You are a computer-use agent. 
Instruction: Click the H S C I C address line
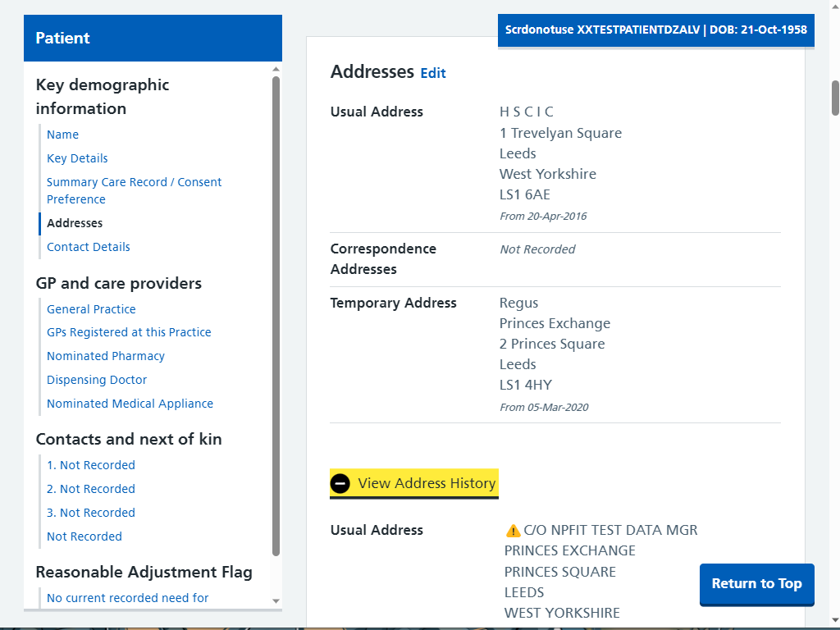526,112
